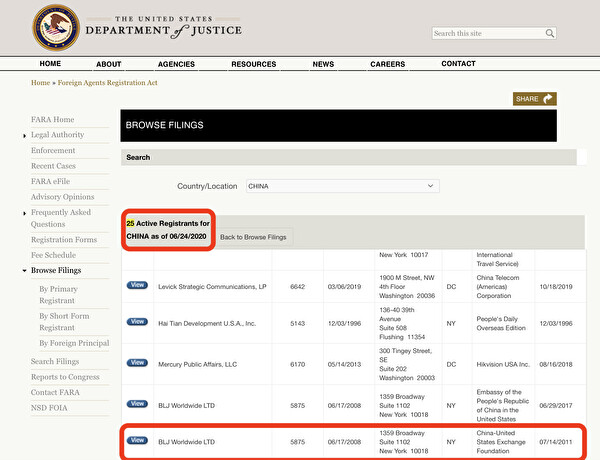Open the HOME menu item
The height and width of the screenshot is (460, 600).
[x=50, y=64]
